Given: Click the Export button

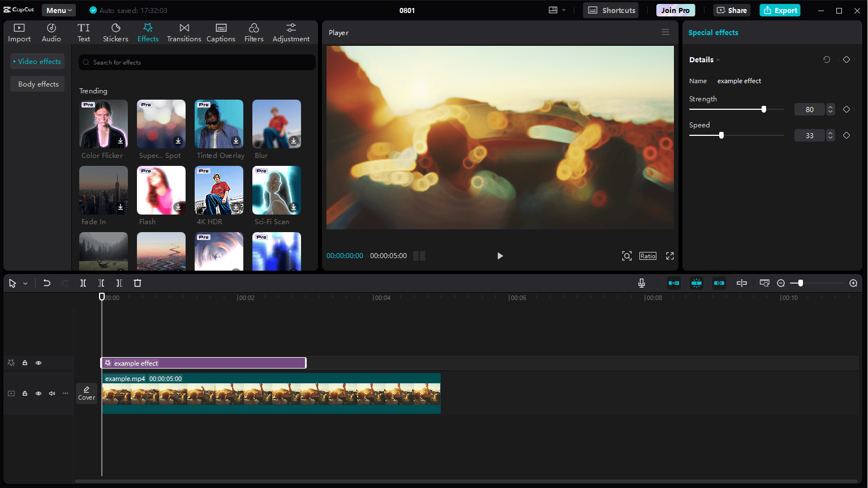Looking at the screenshot, I should (x=780, y=10).
